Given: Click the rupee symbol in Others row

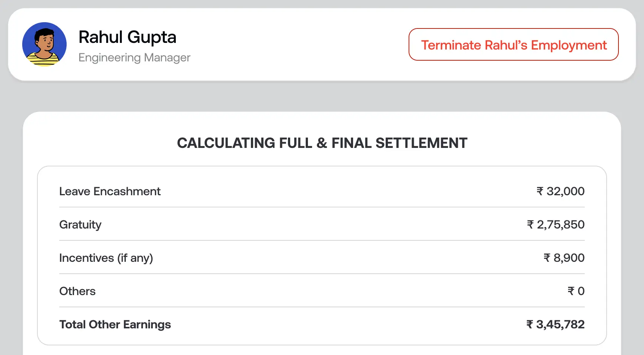Looking at the screenshot, I should coord(571,291).
